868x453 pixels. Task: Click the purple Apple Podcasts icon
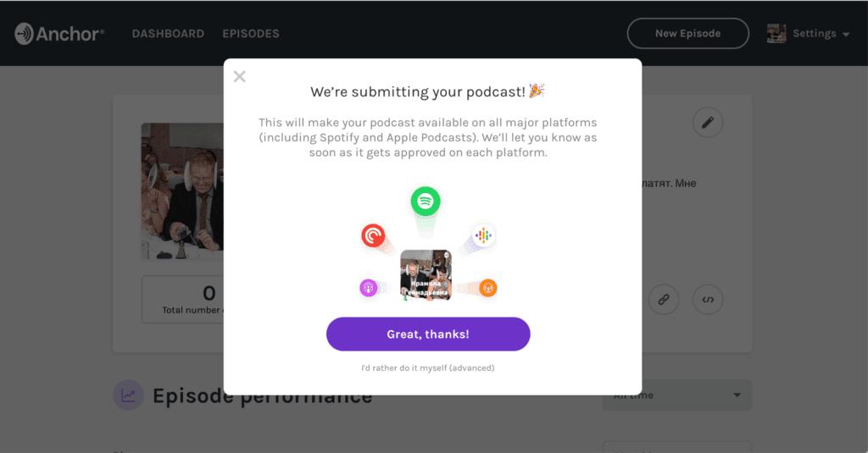click(368, 288)
